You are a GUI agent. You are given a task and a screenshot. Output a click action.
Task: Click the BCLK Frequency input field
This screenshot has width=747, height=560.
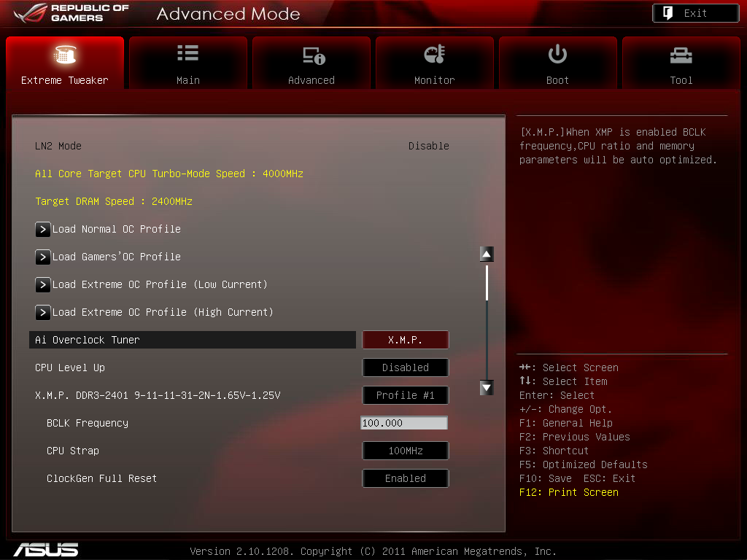404,423
